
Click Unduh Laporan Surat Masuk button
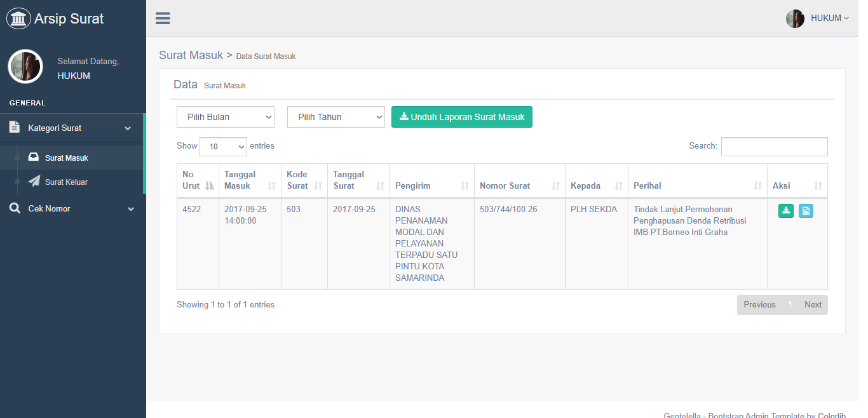coord(461,117)
